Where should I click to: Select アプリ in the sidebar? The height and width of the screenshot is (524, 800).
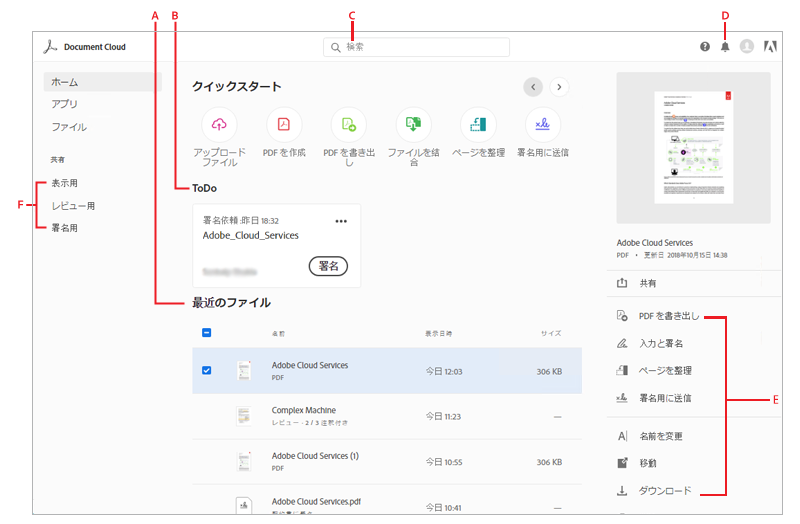[64, 104]
